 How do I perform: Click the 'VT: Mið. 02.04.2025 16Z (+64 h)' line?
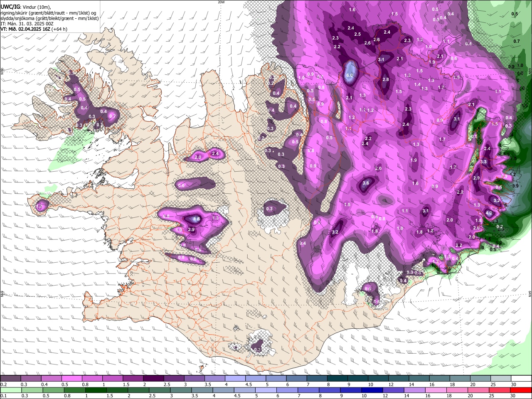coord(34,29)
